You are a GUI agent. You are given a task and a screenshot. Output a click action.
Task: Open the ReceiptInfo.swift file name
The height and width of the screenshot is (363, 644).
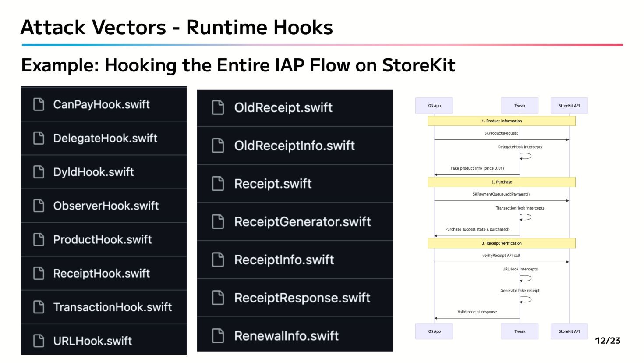point(284,260)
